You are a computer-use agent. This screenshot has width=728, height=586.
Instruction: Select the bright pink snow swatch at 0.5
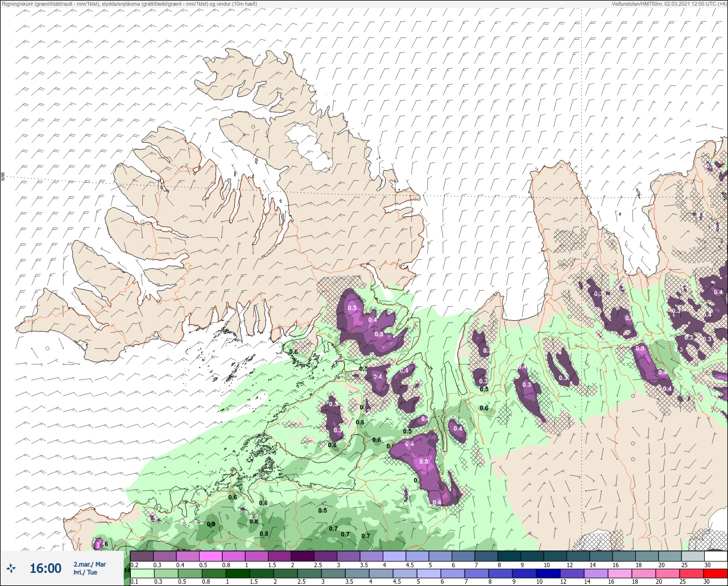[x=210, y=556]
